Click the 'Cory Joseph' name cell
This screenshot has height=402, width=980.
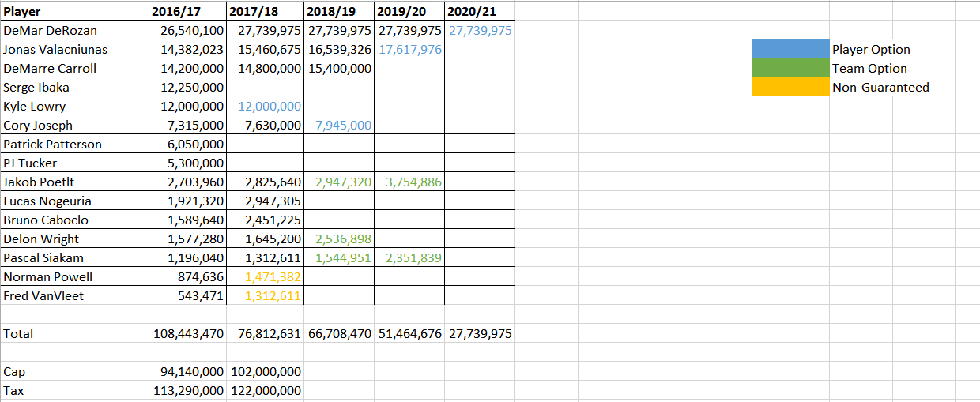point(74,125)
